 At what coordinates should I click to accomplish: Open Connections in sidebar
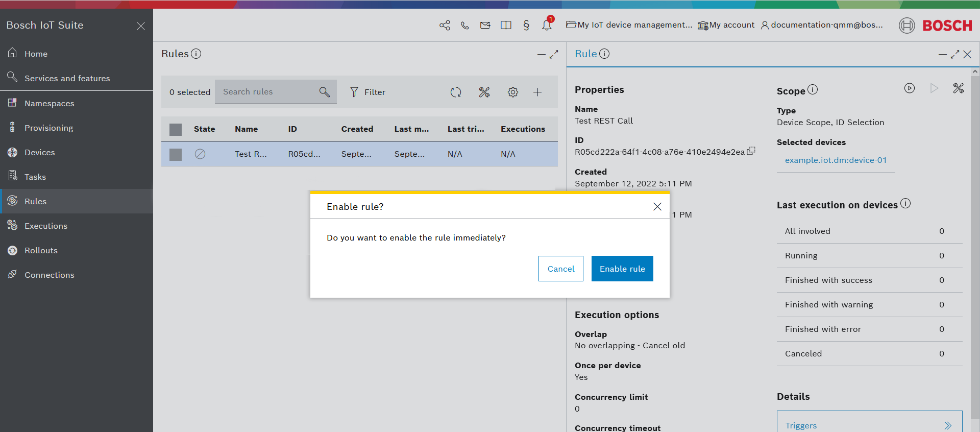(x=77, y=275)
